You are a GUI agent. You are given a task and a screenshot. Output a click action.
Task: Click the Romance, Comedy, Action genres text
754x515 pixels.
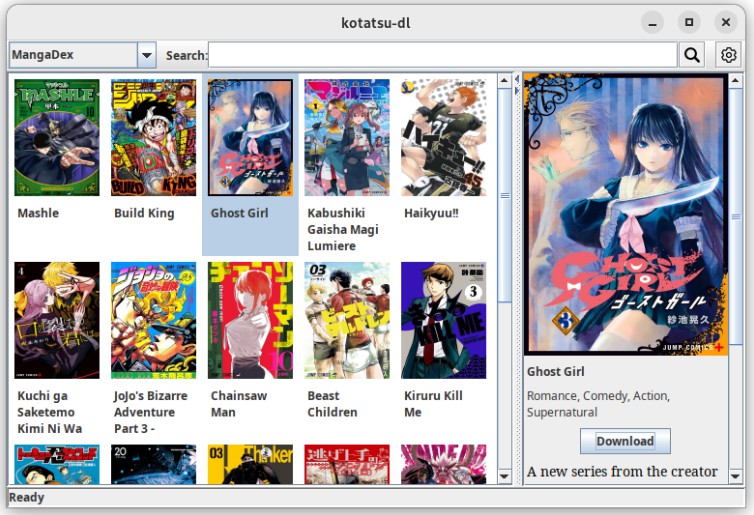[x=598, y=404]
